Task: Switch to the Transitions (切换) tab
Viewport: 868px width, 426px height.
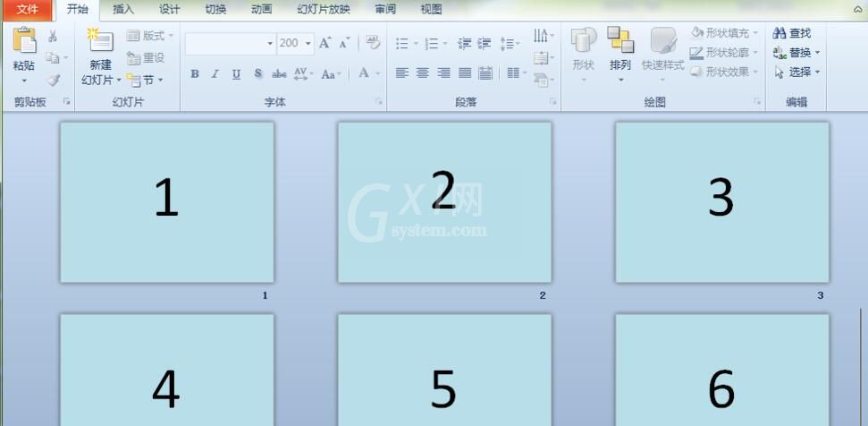Action: 216,10
